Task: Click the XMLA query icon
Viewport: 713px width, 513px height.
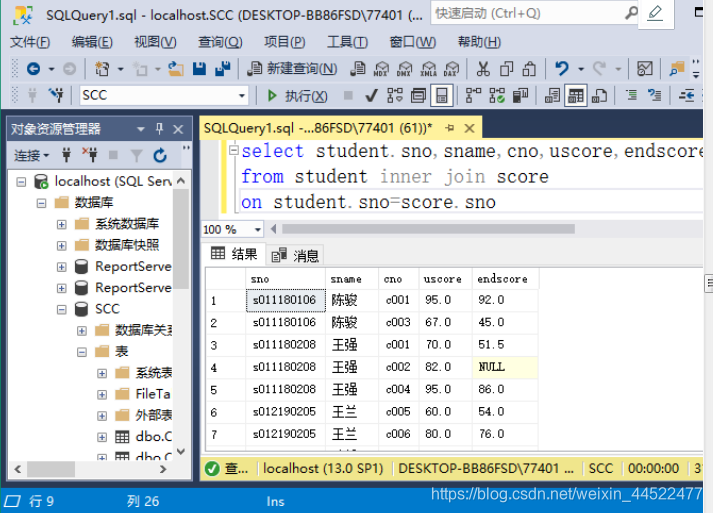Action: [x=428, y=69]
